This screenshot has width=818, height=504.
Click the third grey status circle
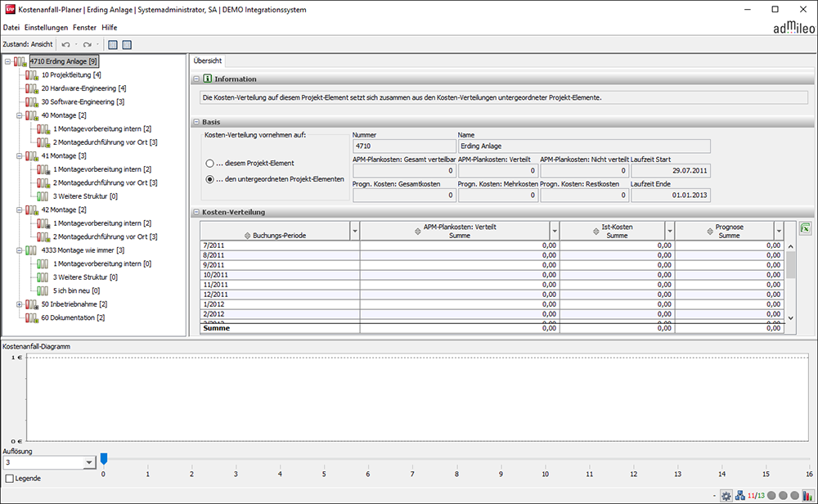point(794,496)
